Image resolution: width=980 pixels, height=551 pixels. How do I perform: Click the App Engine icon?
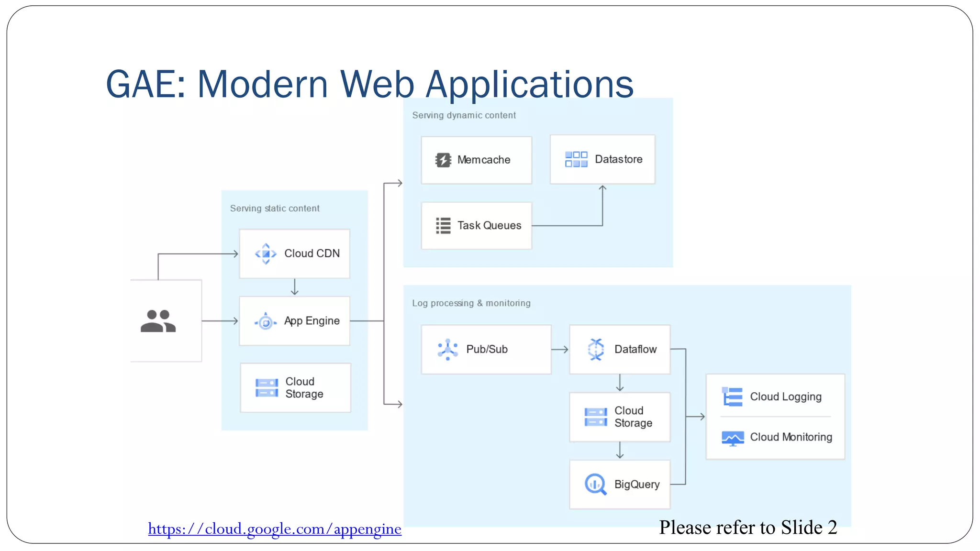point(266,321)
